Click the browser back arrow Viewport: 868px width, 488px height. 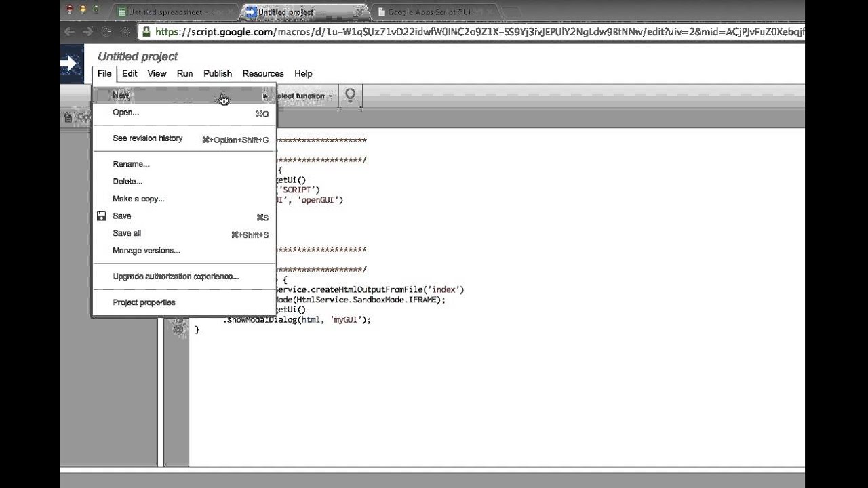point(70,31)
